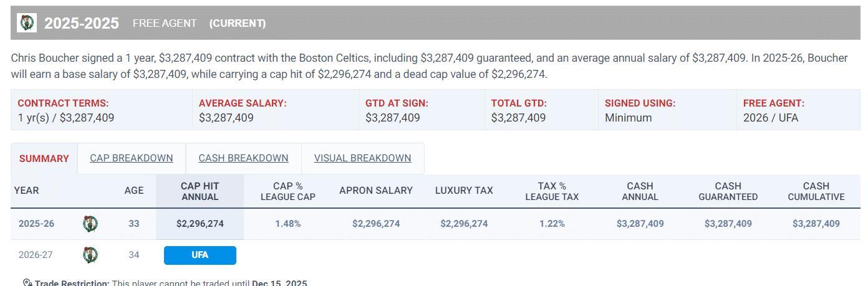The width and height of the screenshot is (868, 286).
Task: Click the Cap % League Cap column header
Action: (288, 191)
